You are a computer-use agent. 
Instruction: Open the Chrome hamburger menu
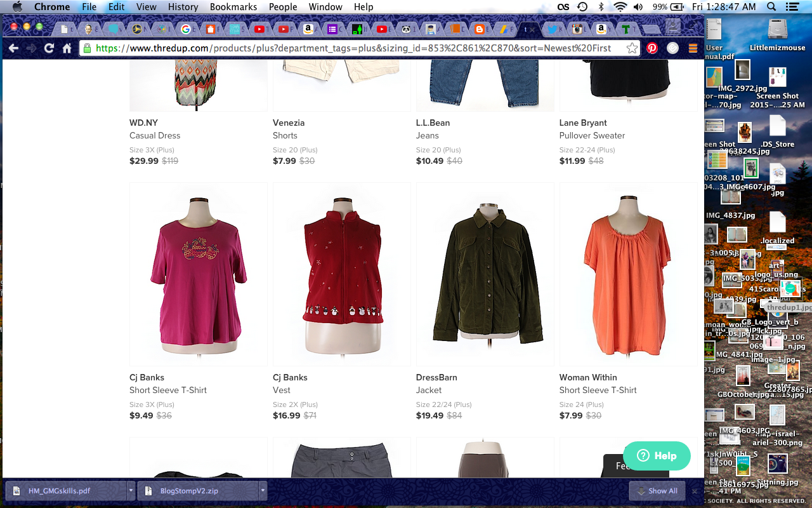(693, 48)
